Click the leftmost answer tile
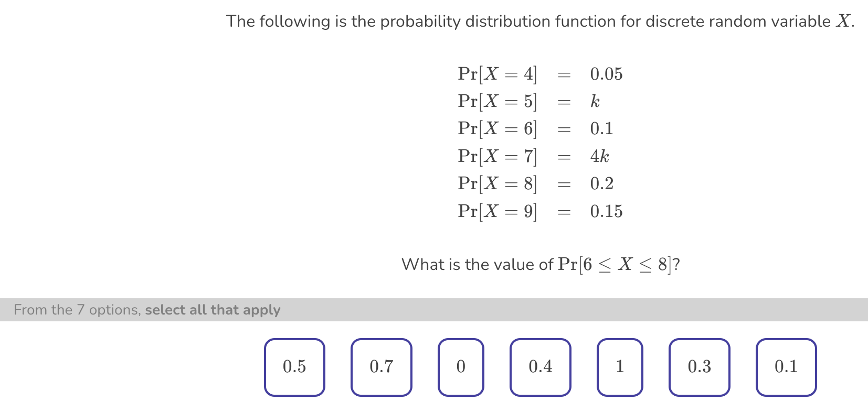This screenshot has width=868, height=401. pyautogui.click(x=294, y=366)
